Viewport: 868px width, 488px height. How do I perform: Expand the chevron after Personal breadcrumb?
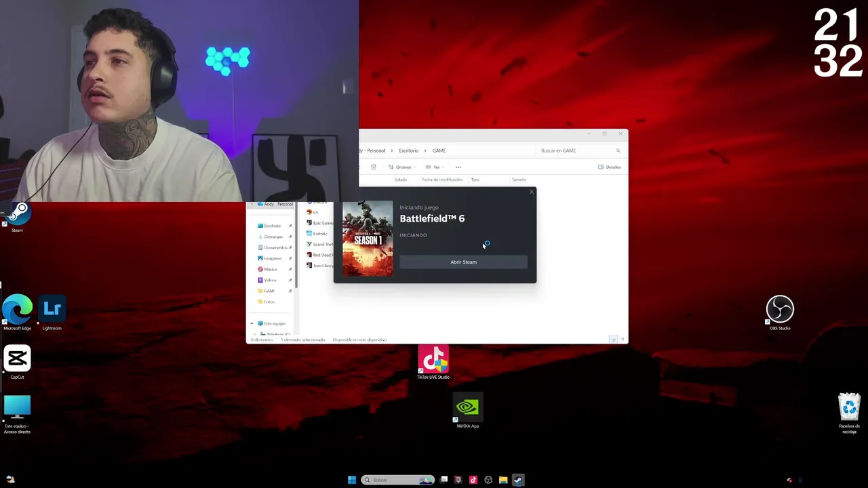point(391,150)
